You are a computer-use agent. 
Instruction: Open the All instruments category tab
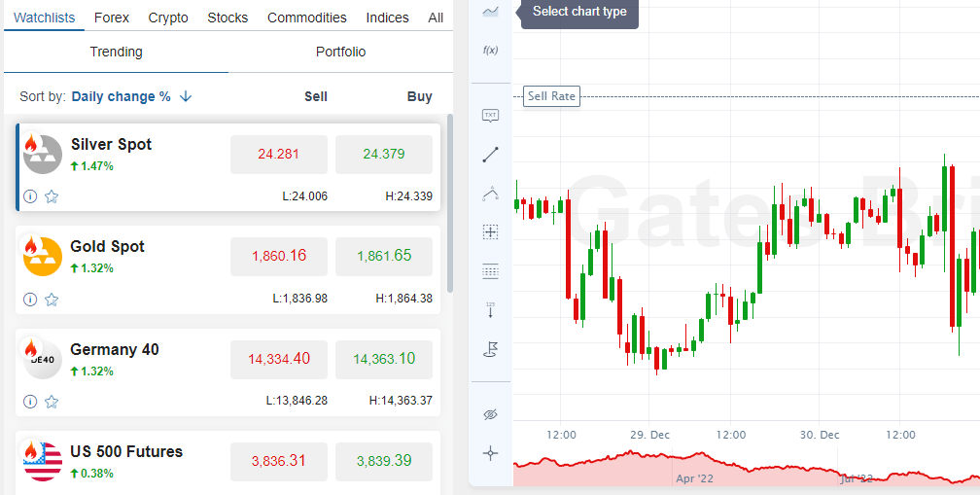coord(436,18)
